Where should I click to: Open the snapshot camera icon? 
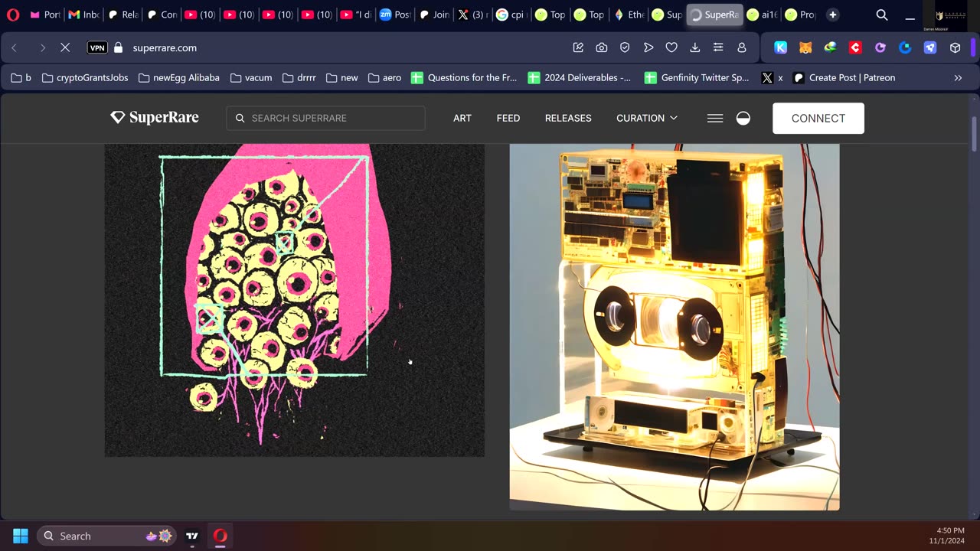(x=602, y=47)
